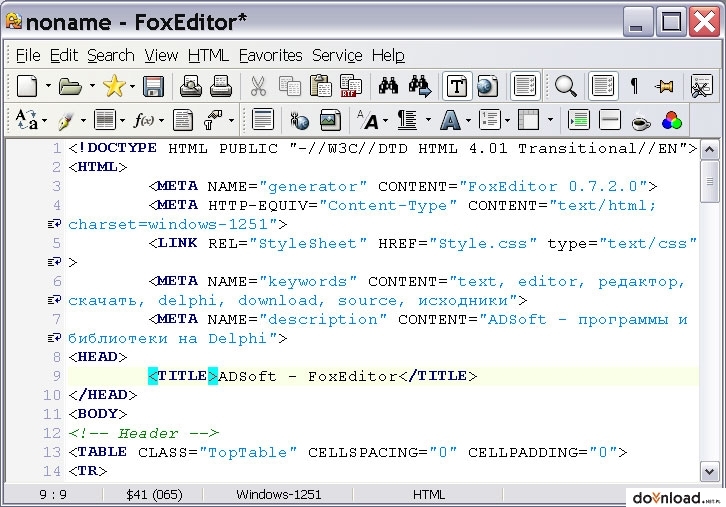
Task: Toggle the pushpin stay-on-top button
Action: tap(665, 86)
